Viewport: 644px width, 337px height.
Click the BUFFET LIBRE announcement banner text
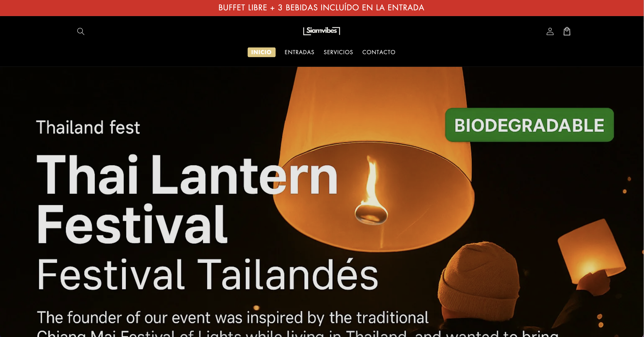point(321,8)
